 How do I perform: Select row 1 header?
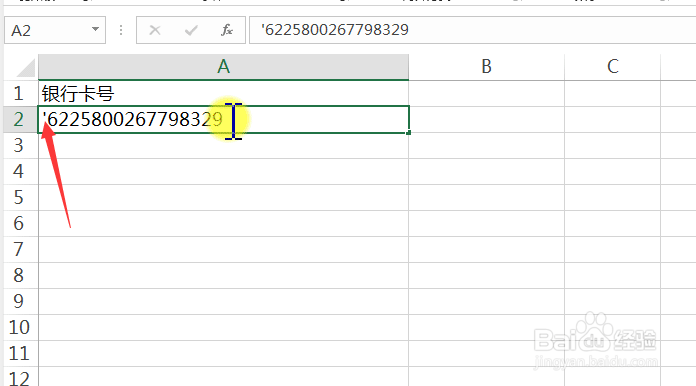pyautogui.click(x=20, y=94)
